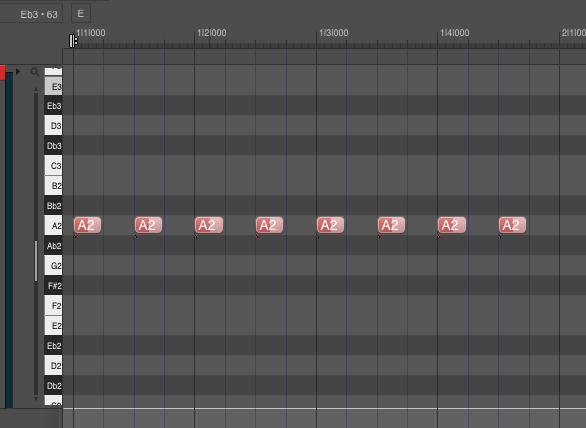Click the G2 piano key
Screen dimensions: 586x428
(x=53, y=265)
